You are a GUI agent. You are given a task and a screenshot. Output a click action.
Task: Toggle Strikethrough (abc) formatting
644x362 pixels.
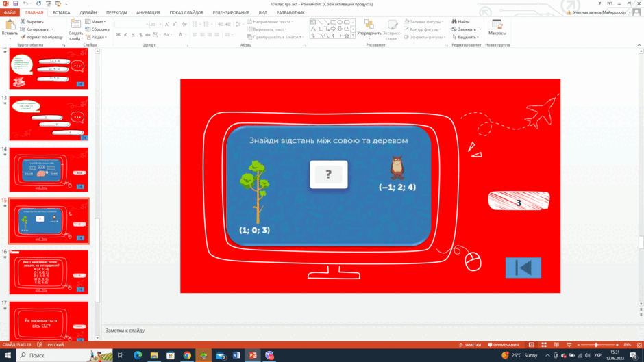[x=147, y=35]
